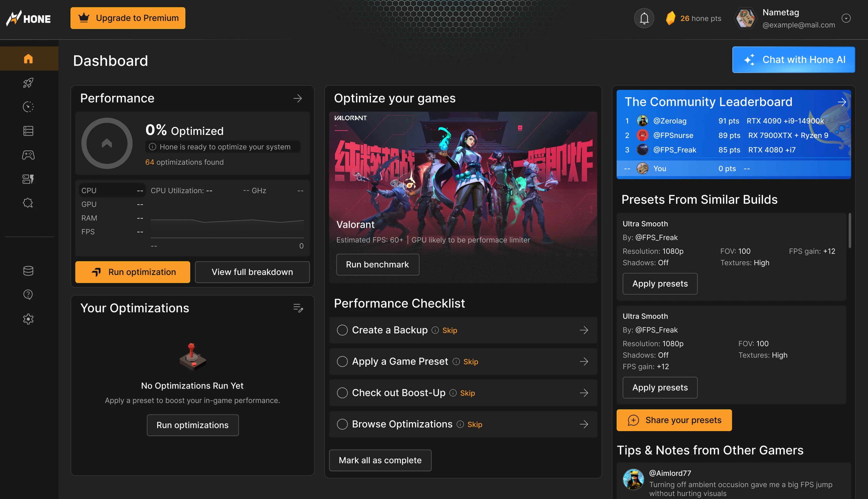Click the Run optimizations button

point(192,425)
